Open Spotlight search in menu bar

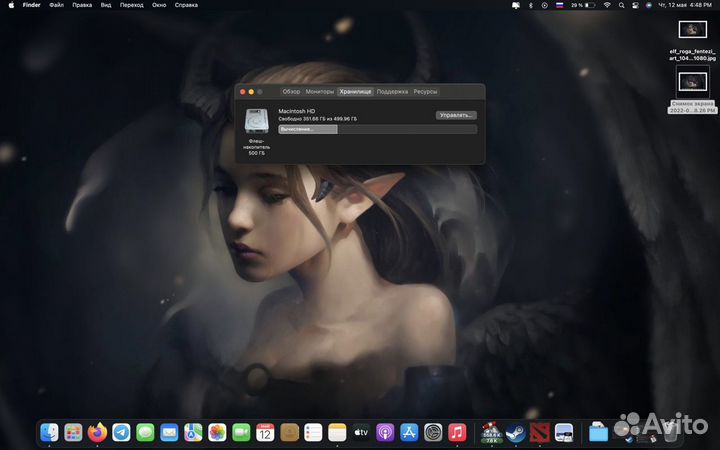621,5
